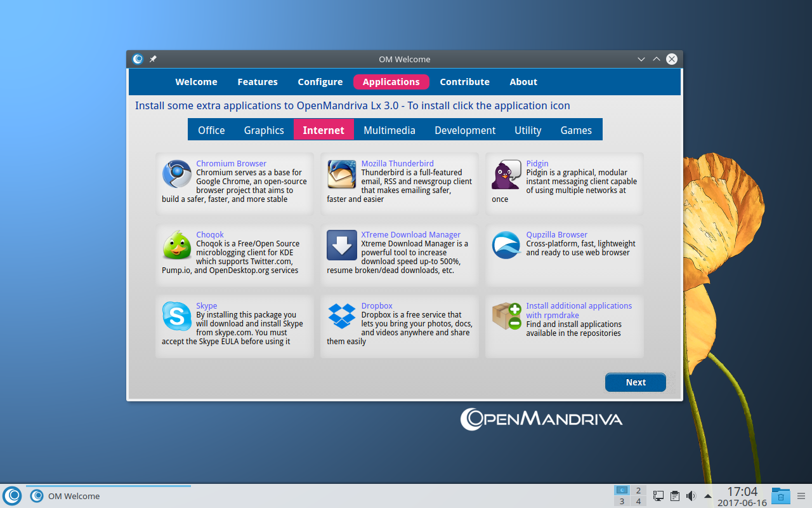Install Qupzilla Browser using its icon
812x508 pixels.
point(506,245)
